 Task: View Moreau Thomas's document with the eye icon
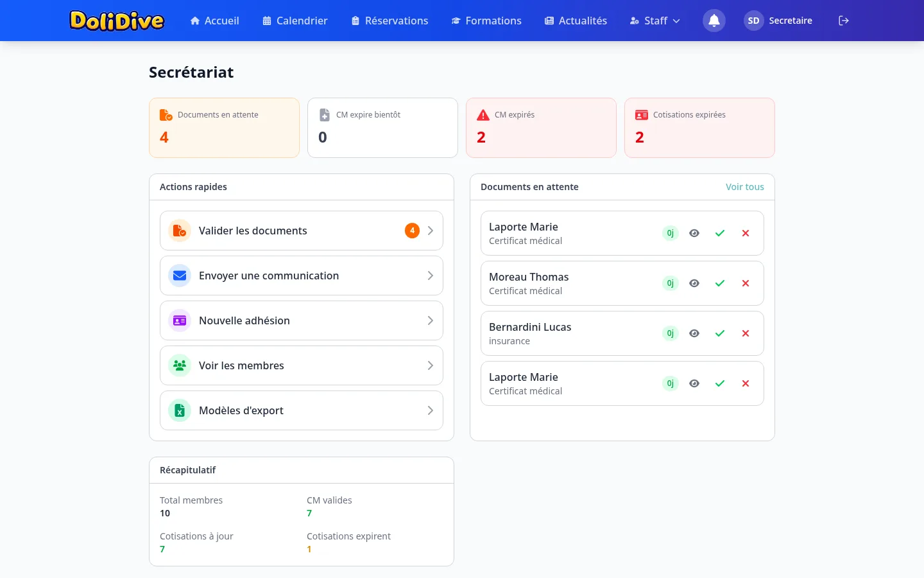(694, 283)
